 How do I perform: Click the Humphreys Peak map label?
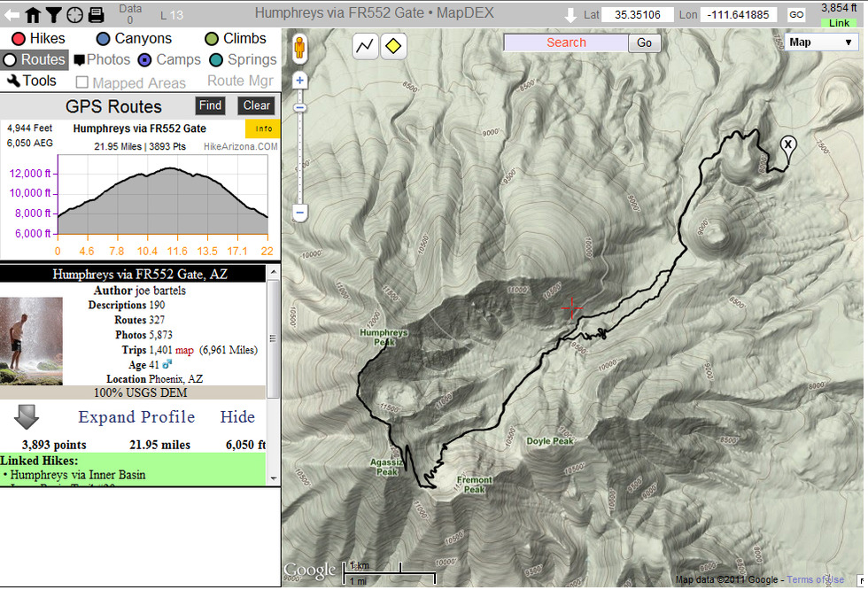(384, 337)
